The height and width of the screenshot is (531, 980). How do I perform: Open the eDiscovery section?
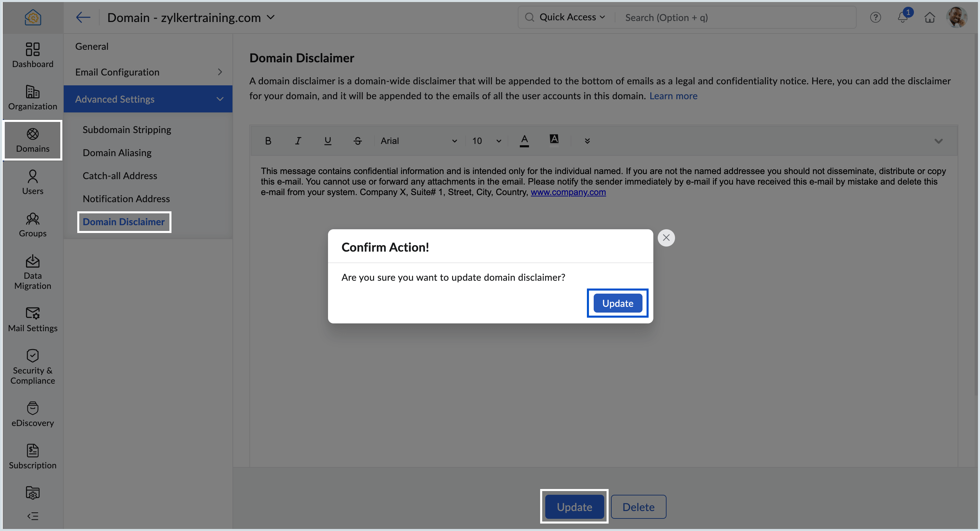(x=32, y=414)
